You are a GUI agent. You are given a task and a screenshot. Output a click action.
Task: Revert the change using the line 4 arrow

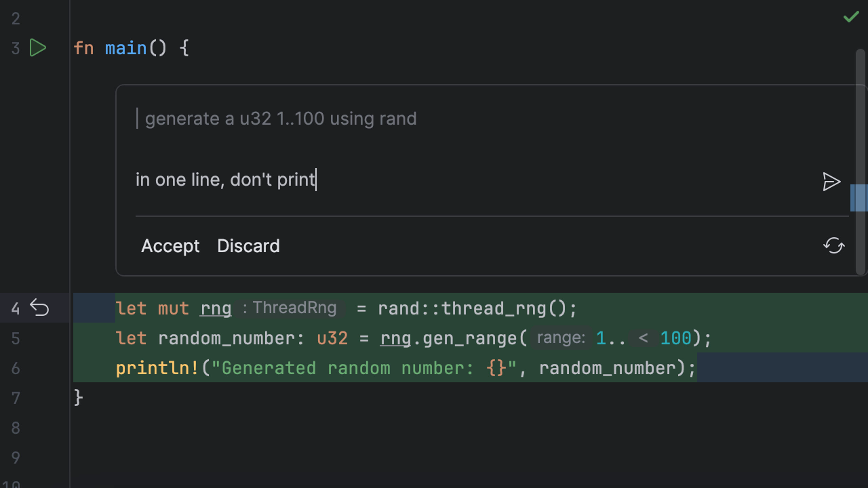point(39,309)
